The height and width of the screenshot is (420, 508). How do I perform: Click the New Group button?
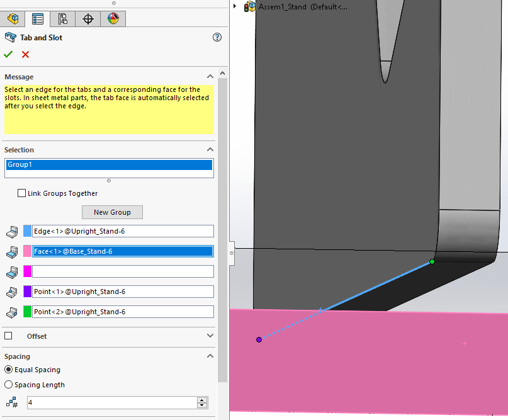point(112,212)
